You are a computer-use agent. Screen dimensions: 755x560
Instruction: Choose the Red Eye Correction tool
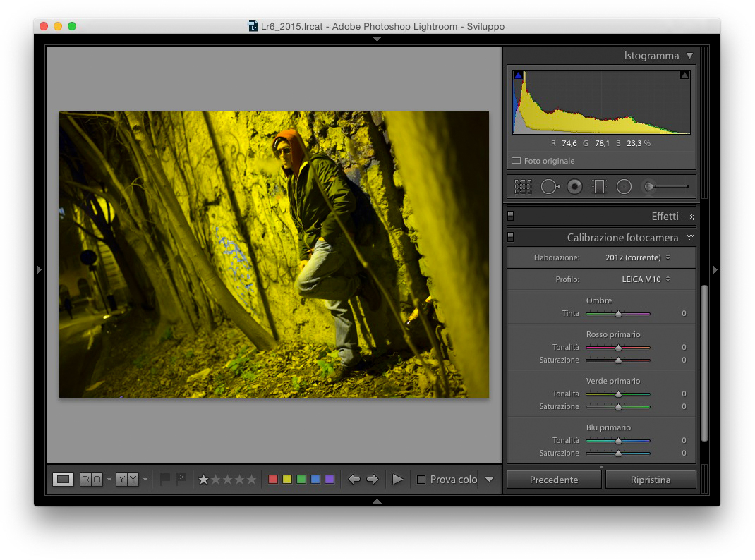click(574, 187)
